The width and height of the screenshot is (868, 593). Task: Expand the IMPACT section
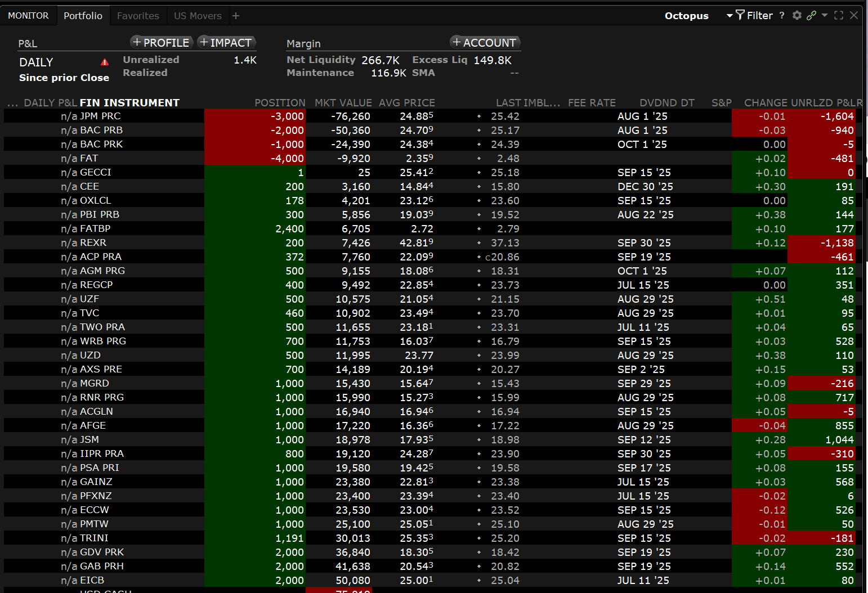coord(226,43)
